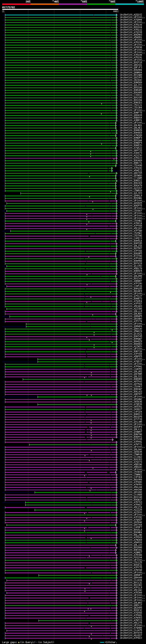Select the UniRef100_Q8GXU1 label
Viewport: 146px width, 644px height.
(131, 65)
